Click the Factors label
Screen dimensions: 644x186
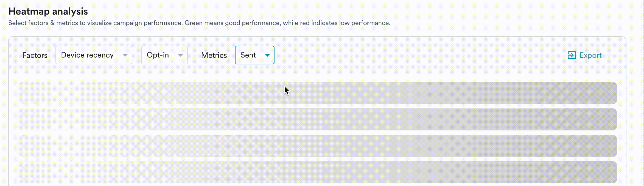pos(35,55)
